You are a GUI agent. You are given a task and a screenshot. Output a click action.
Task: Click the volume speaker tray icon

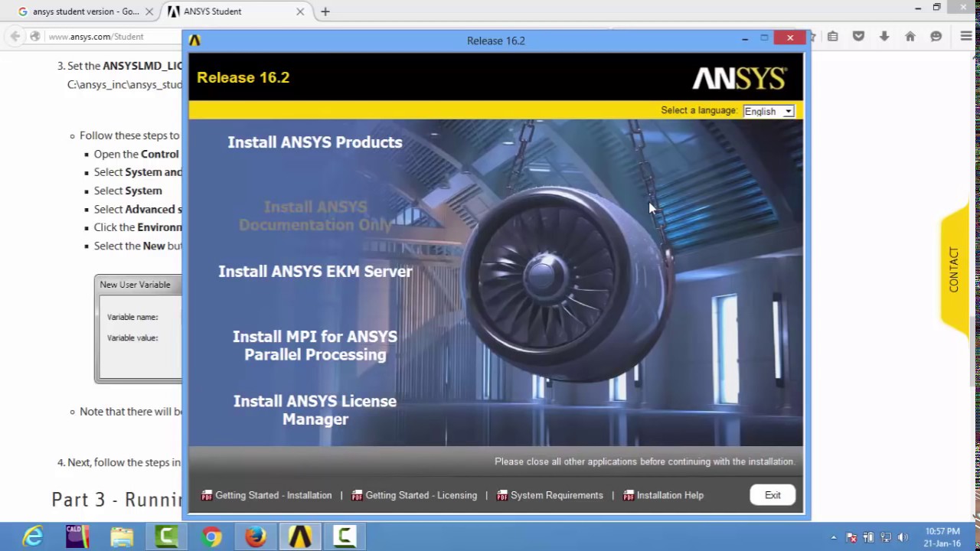click(x=903, y=537)
